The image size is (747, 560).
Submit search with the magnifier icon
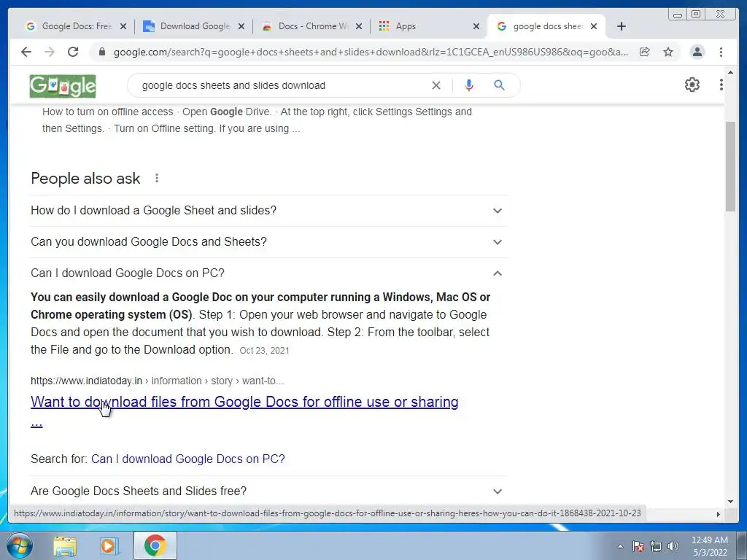(499, 85)
